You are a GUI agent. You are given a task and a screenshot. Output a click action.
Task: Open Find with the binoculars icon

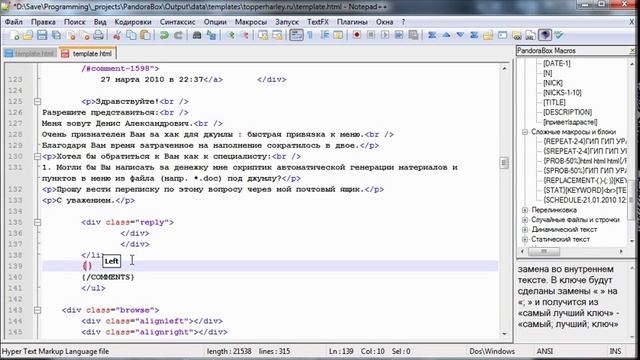click(x=197, y=36)
